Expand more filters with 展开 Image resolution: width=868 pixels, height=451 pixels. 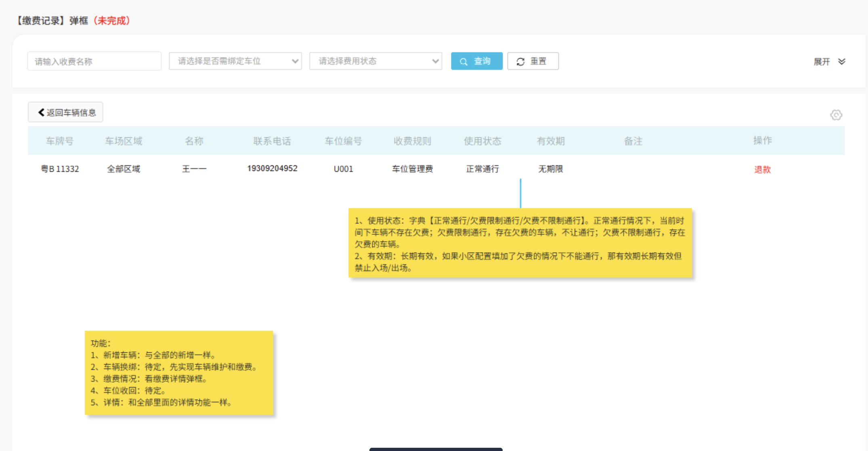(x=822, y=61)
